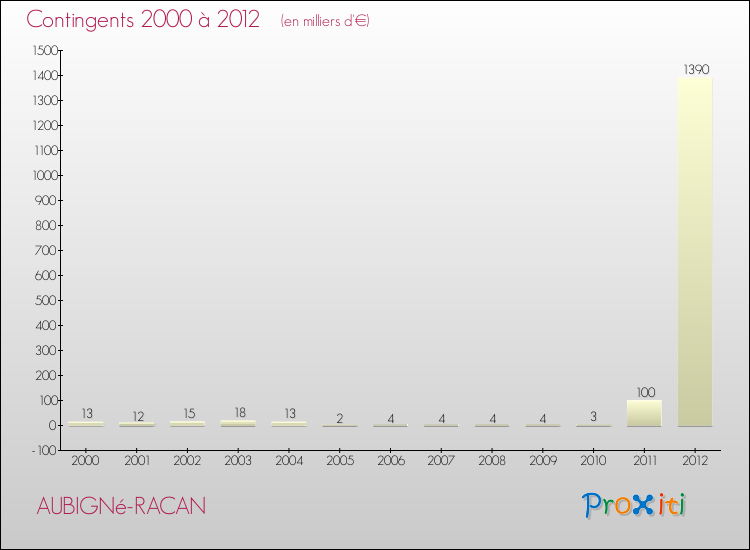The height and width of the screenshot is (550, 750).
Task: Click the subtitle '(en milliers d'€)'
Action: [325, 21]
